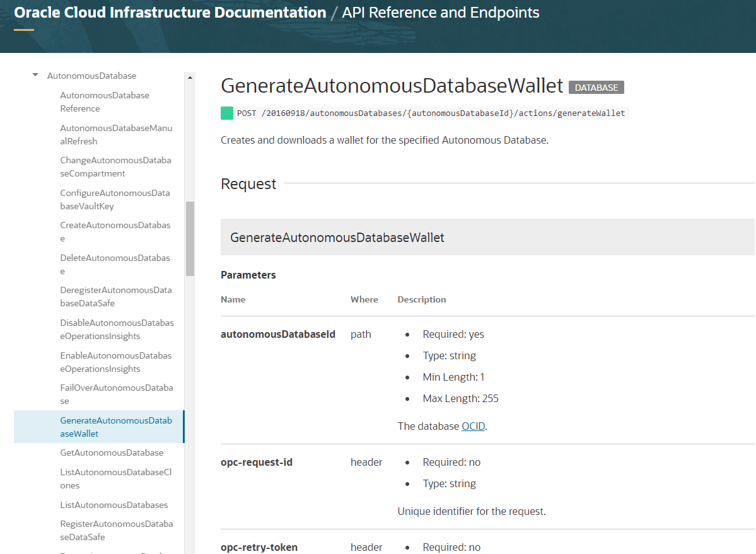Click the DATABASE badge
Image resolution: width=756 pixels, height=554 pixels.
pyautogui.click(x=596, y=88)
